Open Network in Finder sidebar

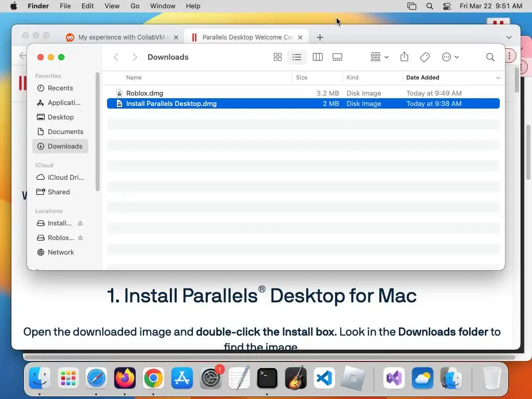(60, 252)
